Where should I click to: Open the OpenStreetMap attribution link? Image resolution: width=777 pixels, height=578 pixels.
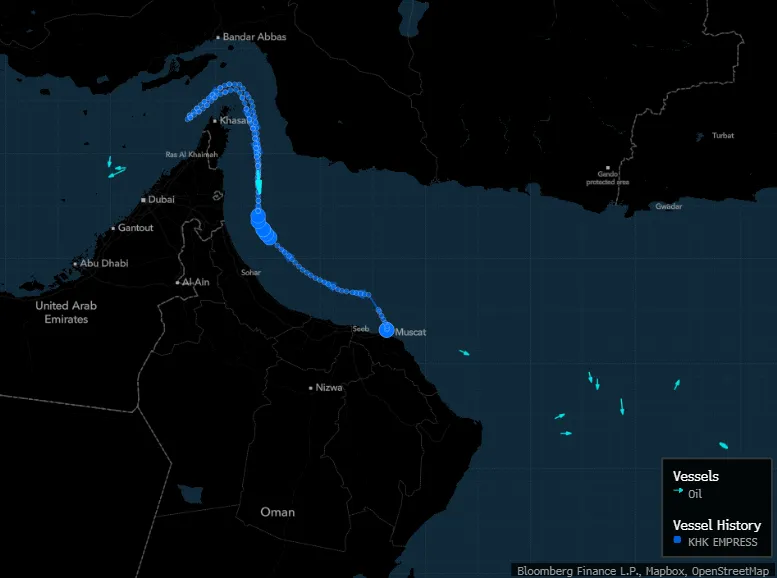click(731, 570)
